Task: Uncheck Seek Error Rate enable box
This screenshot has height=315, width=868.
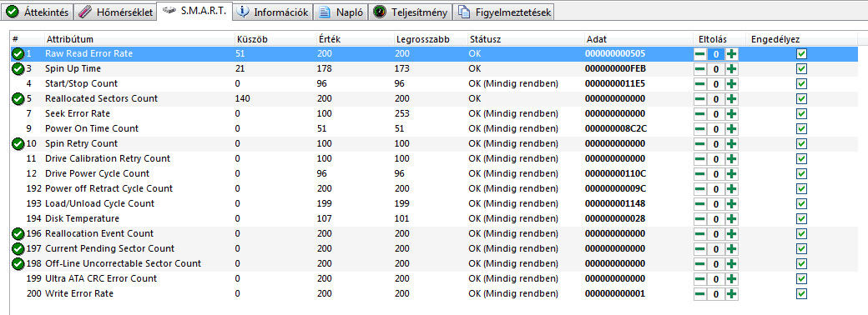Action: pos(801,113)
